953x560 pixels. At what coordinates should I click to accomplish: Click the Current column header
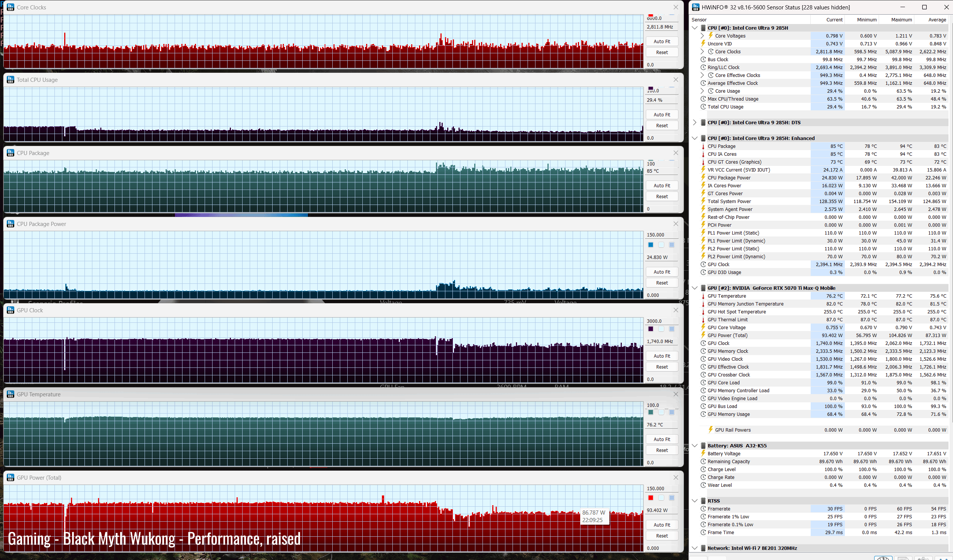(x=828, y=20)
